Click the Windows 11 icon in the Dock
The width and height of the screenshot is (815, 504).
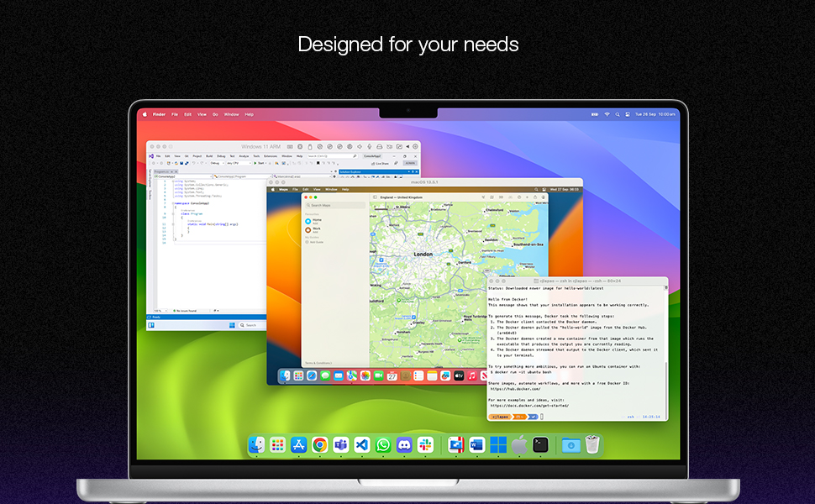[498, 444]
